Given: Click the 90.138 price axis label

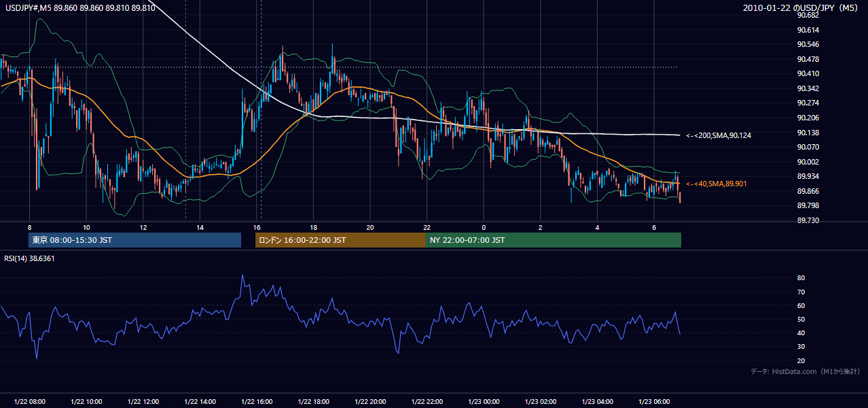Looking at the screenshot, I should coord(808,133).
